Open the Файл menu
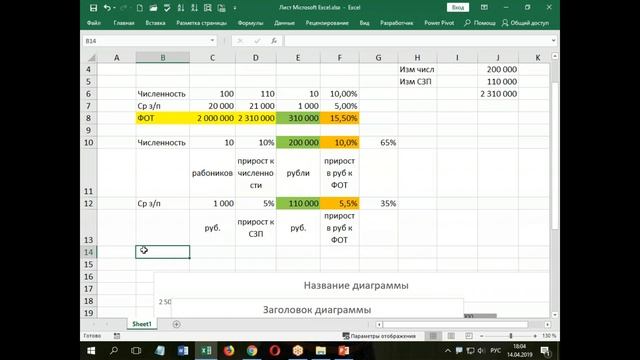640x360 pixels. coord(94,23)
